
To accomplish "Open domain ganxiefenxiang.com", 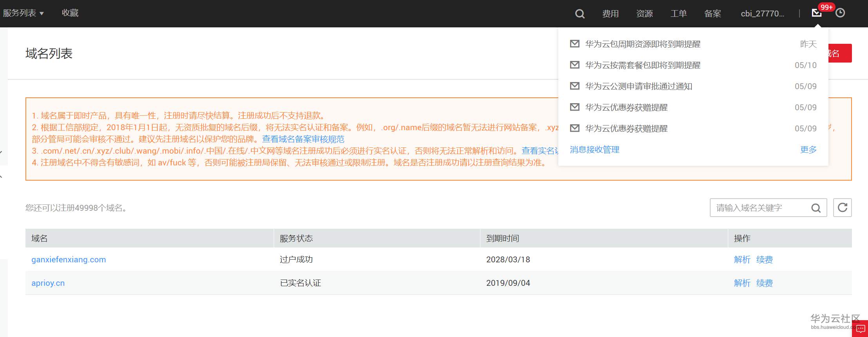I will click(x=69, y=260).
